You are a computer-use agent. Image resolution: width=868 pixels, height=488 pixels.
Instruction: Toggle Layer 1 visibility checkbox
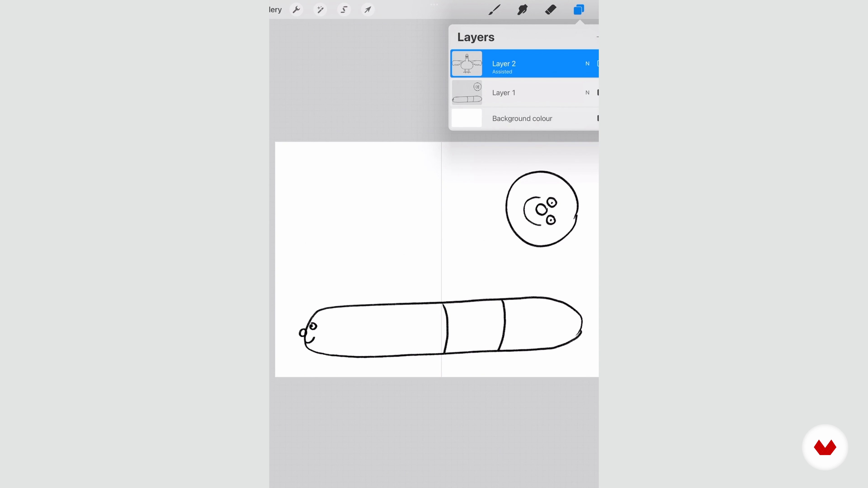[598, 93]
